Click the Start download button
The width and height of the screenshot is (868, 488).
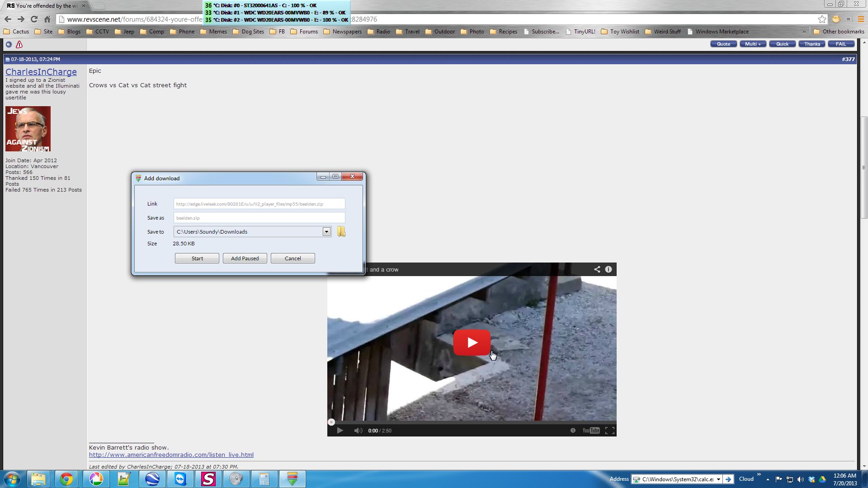click(197, 258)
